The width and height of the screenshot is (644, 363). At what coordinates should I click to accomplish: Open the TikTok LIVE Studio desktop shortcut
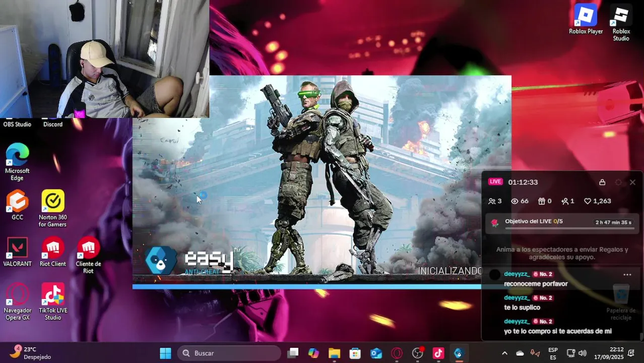coord(52,302)
